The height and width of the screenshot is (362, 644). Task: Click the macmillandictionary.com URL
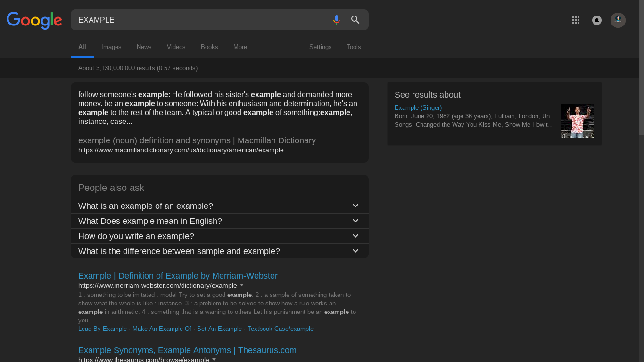[x=181, y=150]
